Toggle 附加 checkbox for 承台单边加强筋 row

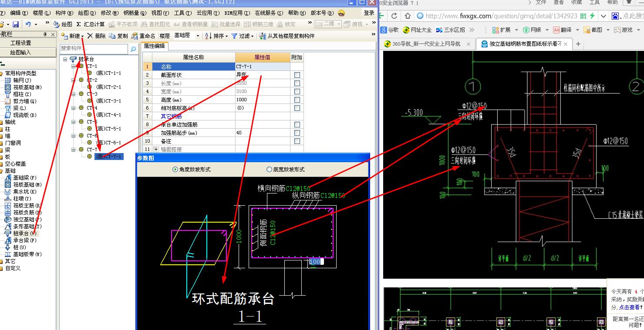pos(297,124)
